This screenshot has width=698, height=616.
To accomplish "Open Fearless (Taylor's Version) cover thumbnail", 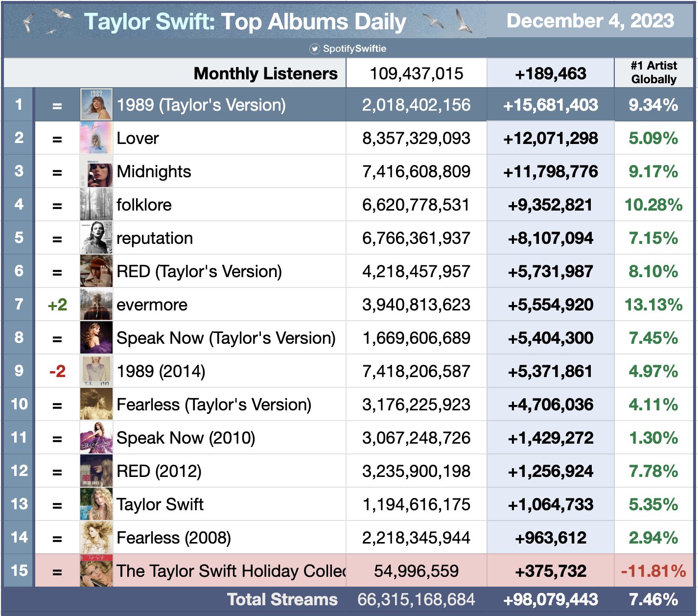I will [96, 404].
